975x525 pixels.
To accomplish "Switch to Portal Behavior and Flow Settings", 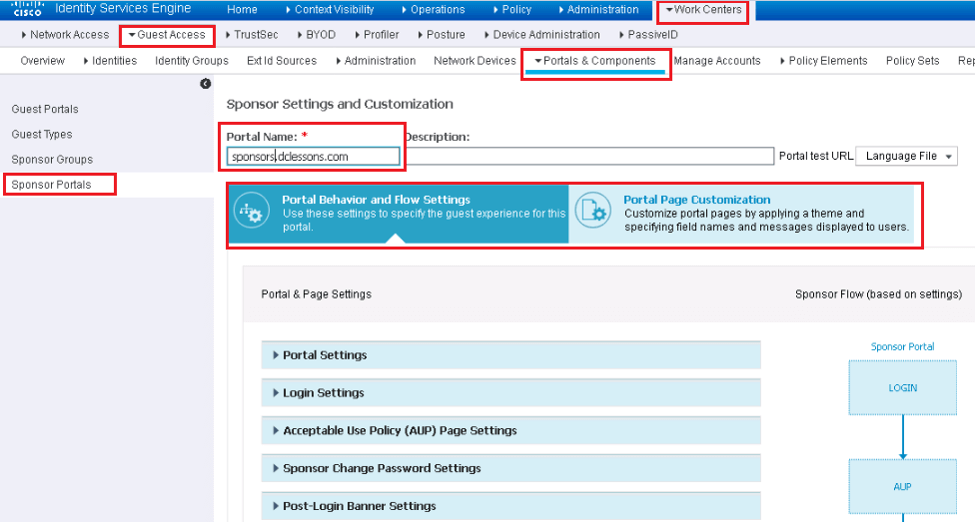I will [399, 213].
